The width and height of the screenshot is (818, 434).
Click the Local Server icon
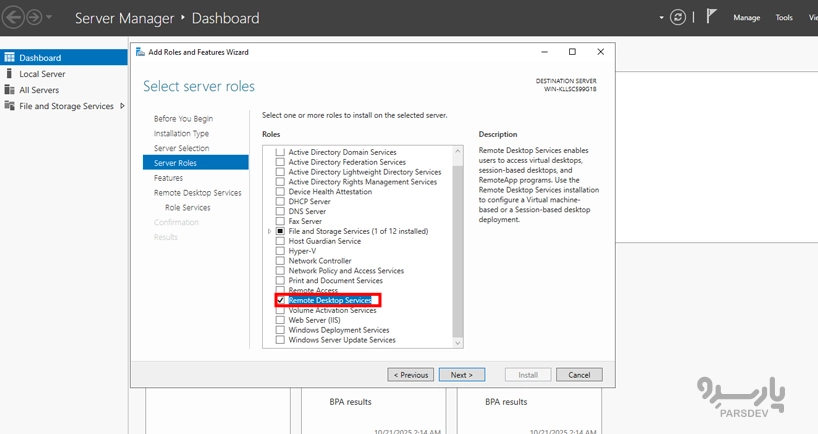click(9, 74)
